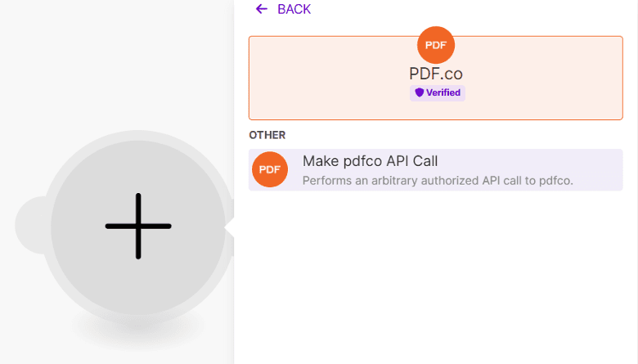Click blank white area below module list
This screenshot has height=364, width=638.
coord(434,278)
